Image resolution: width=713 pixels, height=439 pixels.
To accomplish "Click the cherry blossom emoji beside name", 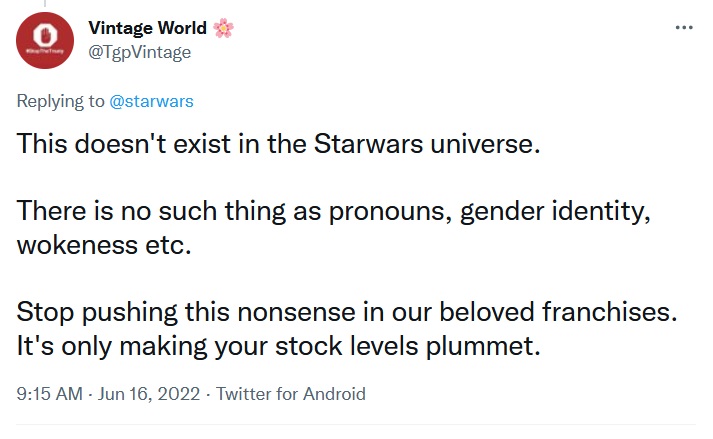I will coord(223,28).
